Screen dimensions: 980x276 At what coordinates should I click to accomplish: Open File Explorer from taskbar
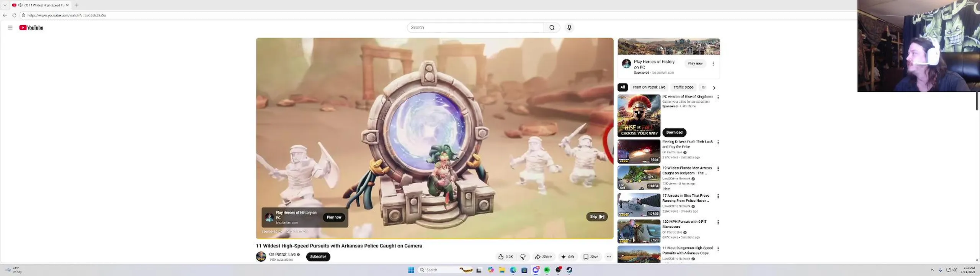pyautogui.click(x=502, y=270)
